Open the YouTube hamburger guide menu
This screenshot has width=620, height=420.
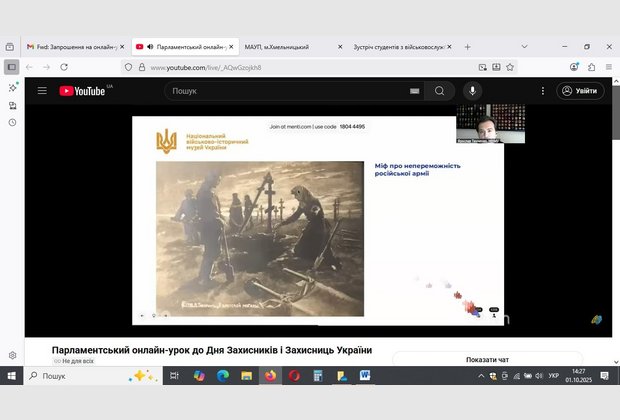click(x=42, y=91)
